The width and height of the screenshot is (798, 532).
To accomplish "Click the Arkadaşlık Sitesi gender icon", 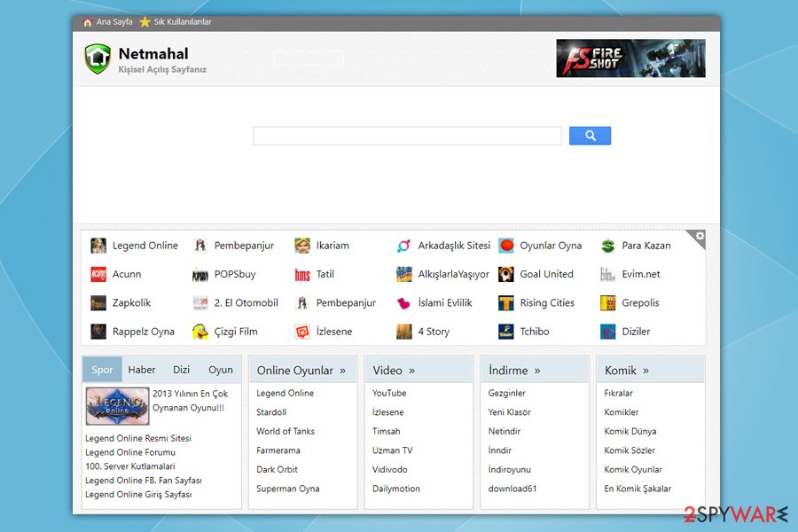I will tap(404, 246).
